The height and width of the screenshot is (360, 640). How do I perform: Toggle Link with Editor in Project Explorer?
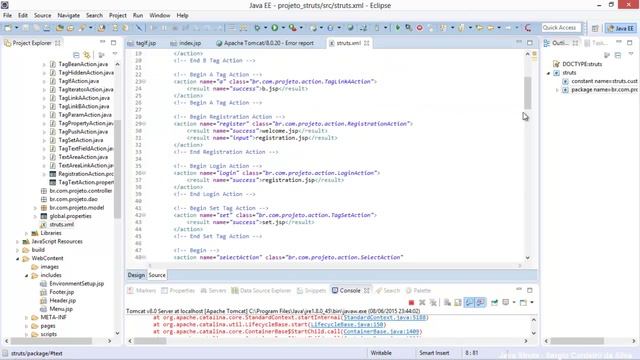[87, 55]
